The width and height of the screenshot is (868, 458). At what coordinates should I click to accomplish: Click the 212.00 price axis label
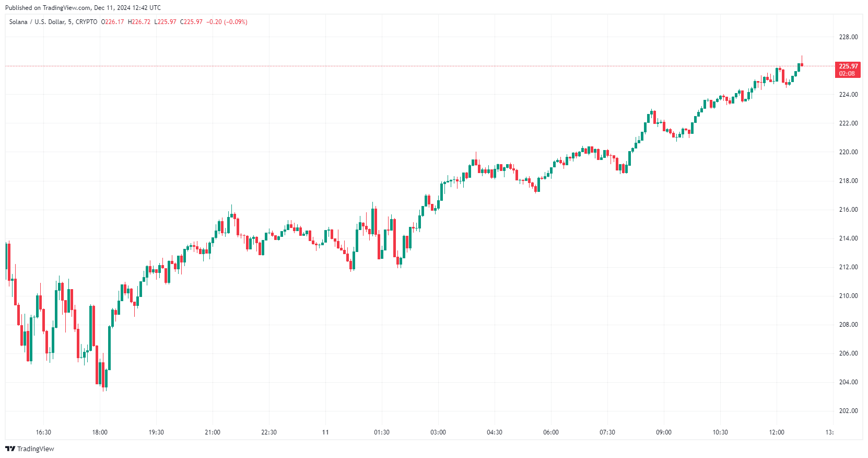click(x=848, y=267)
